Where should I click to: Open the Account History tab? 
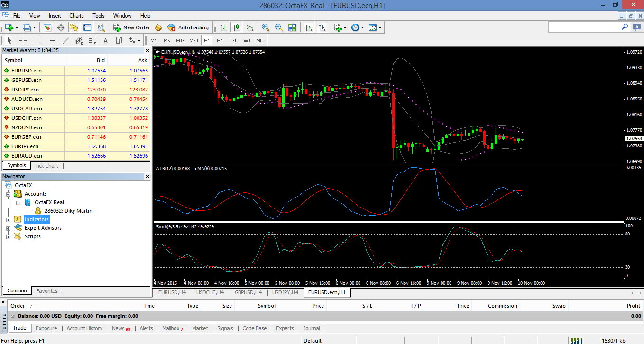pyautogui.click(x=84, y=328)
